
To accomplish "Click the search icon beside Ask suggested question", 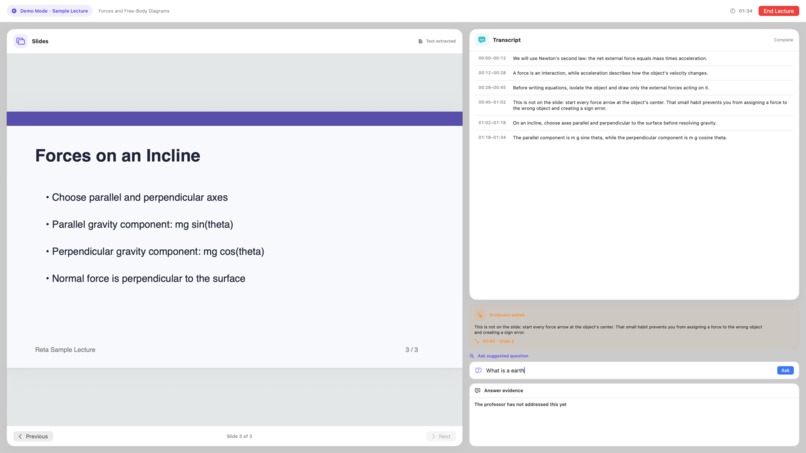I will pos(471,356).
